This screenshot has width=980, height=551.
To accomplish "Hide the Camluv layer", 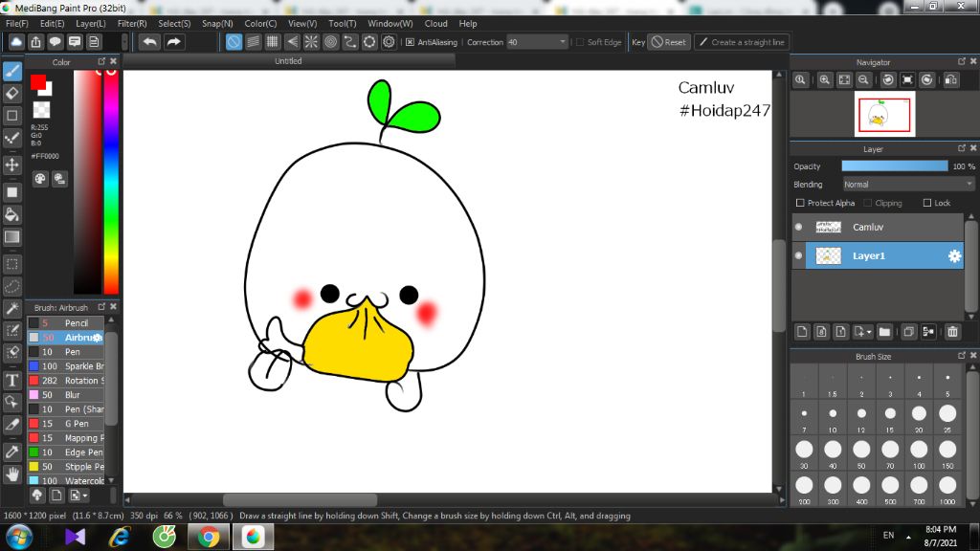I will pos(799,227).
